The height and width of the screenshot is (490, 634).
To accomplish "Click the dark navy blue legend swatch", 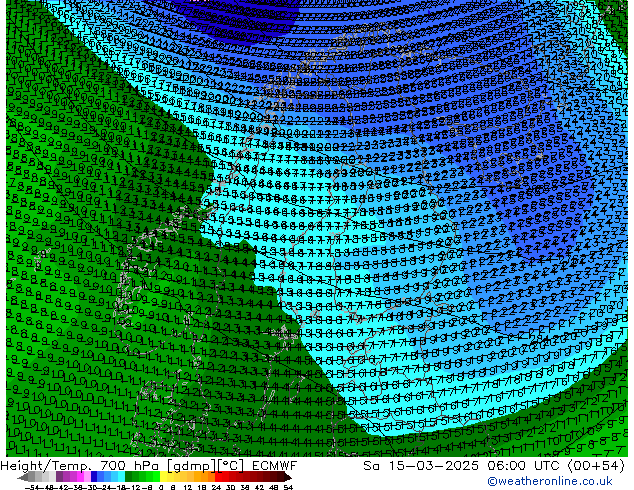I will tap(94, 477).
